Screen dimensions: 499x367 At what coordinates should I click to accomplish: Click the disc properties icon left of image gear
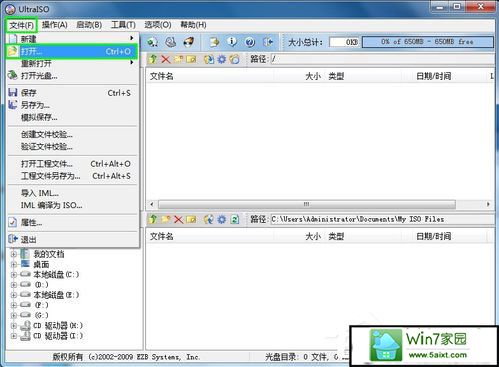(209, 59)
